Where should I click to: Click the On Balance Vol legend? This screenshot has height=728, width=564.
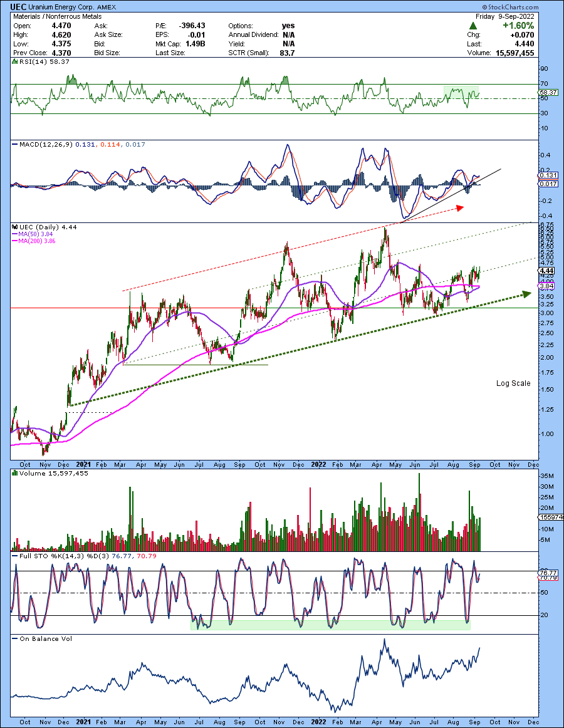click(42, 638)
